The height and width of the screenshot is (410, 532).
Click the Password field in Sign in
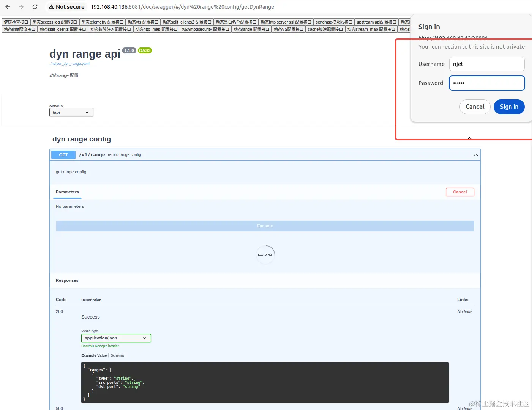pos(487,83)
